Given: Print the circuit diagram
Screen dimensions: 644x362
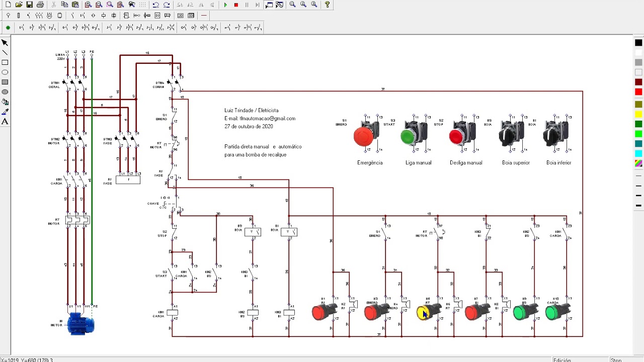Looking at the screenshot, I should click(40, 5).
